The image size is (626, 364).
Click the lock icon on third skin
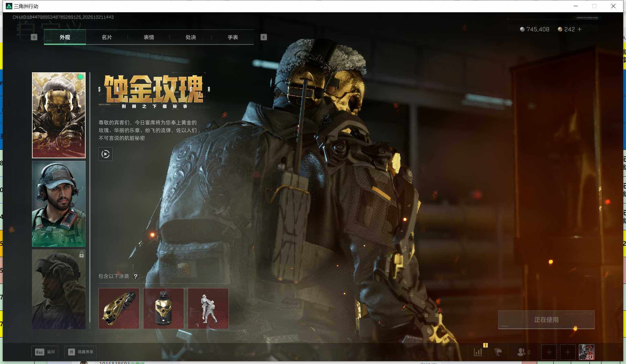[81, 255]
